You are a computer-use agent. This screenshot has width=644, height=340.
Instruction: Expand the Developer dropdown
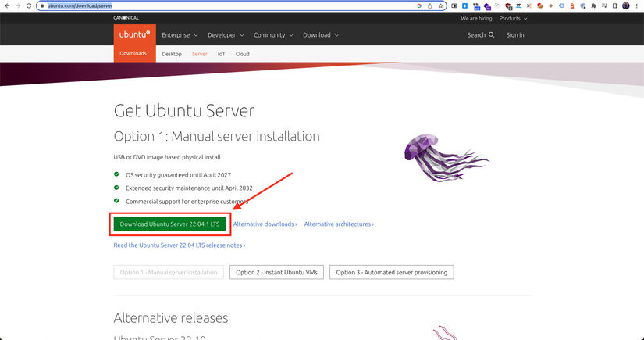tap(226, 35)
